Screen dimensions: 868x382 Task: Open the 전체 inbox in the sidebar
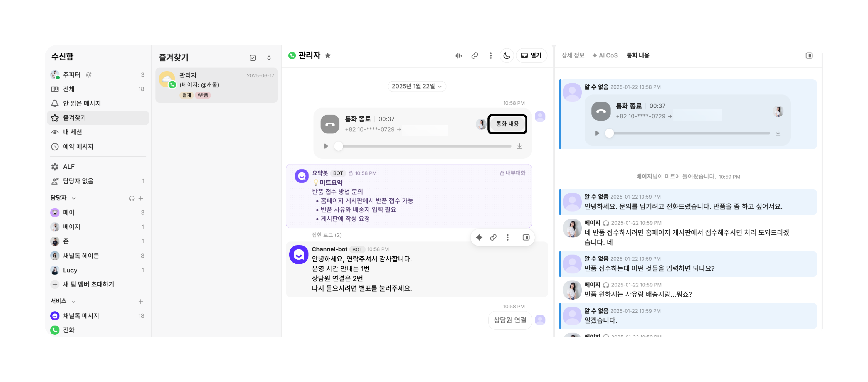(98, 89)
